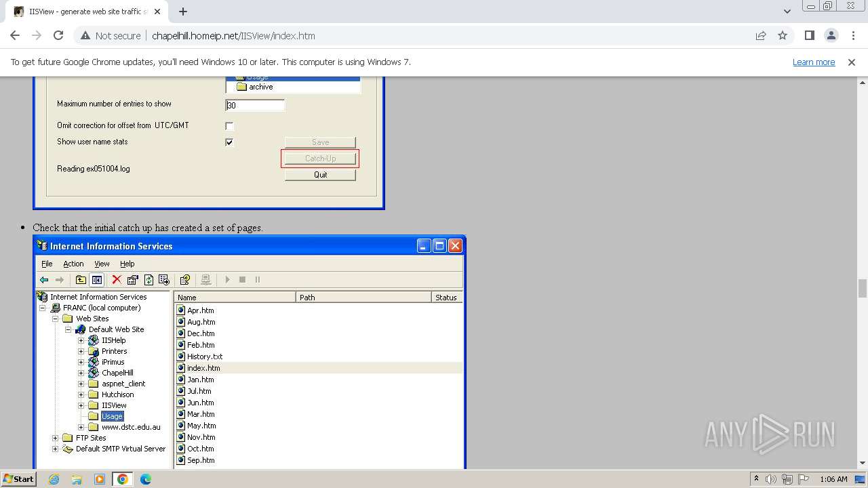Expand the www.dstc.edu.au node
Screen dimensions: 868x488
pyautogui.click(x=81, y=427)
